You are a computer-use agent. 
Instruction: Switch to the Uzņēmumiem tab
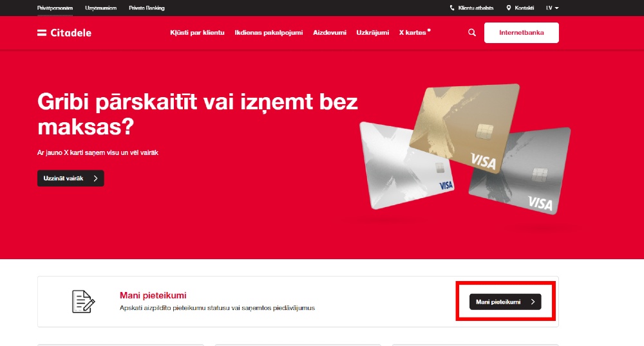coord(100,8)
